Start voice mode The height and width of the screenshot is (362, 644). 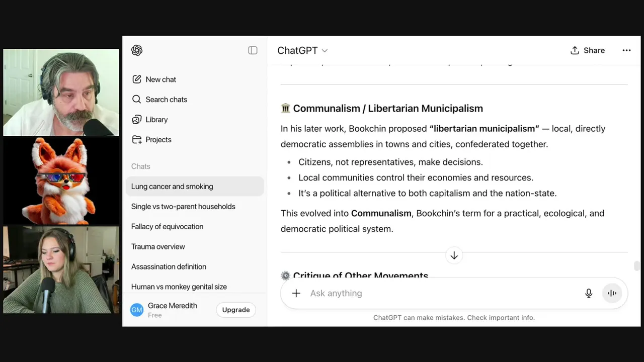pos(612,293)
